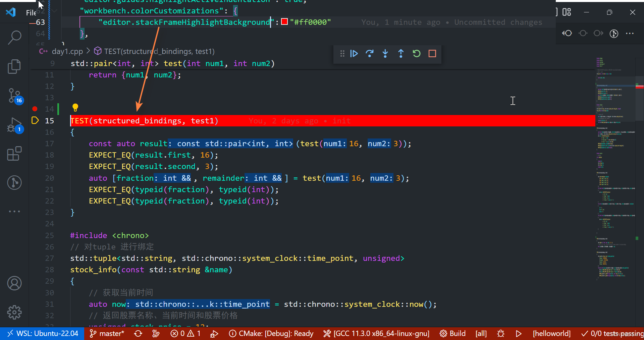Click CMake: [Debug]: Ready status
The height and width of the screenshot is (340, 644).
[271, 334]
